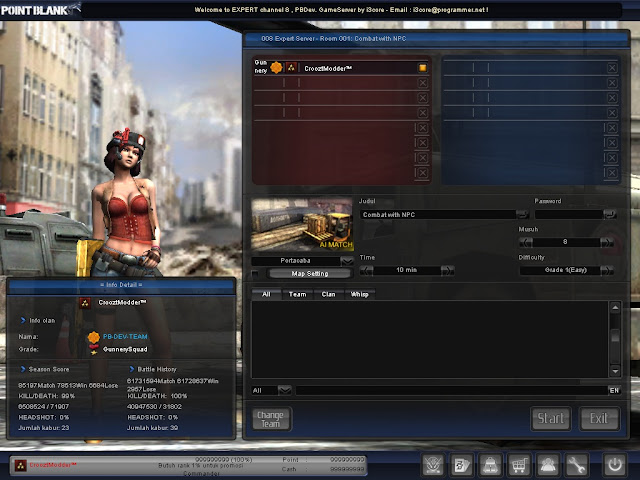Click the Password input field
This screenshot has height=480, width=640.
[x=569, y=214]
